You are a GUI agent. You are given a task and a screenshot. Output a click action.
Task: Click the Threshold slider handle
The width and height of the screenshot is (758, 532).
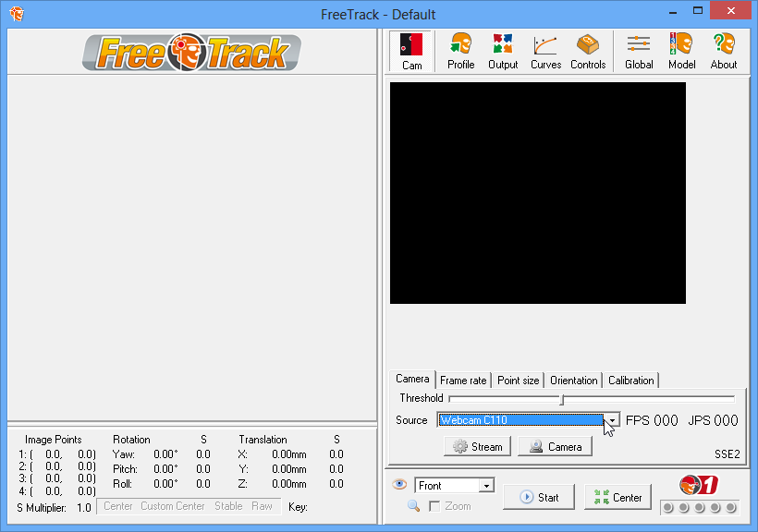click(561, 399)
